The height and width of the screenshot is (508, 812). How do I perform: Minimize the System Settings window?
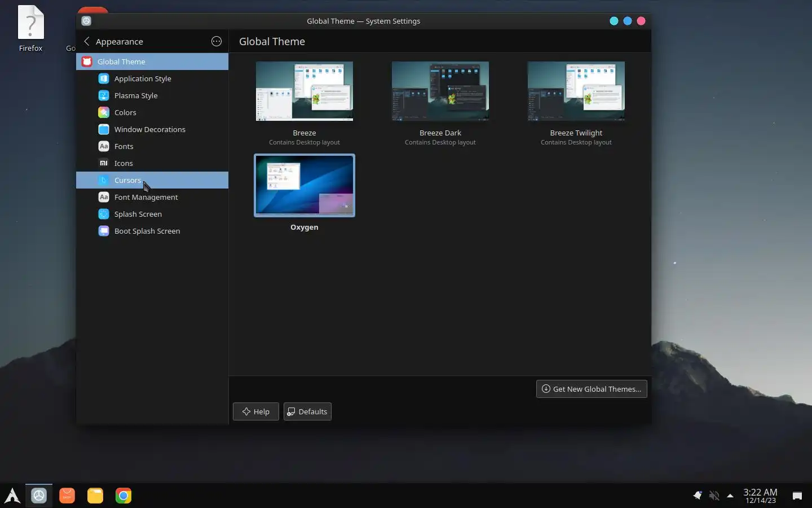614,21
